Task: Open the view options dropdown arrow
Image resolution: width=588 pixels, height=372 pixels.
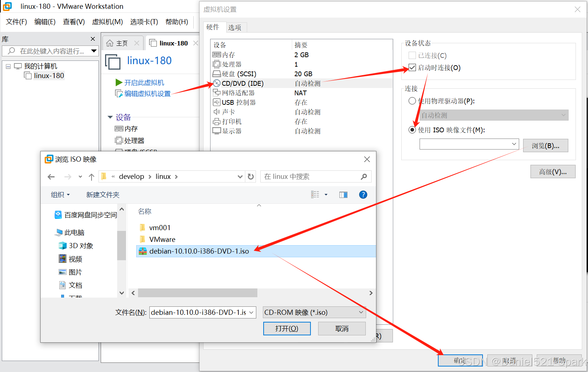Action: [x=326, y=195]
